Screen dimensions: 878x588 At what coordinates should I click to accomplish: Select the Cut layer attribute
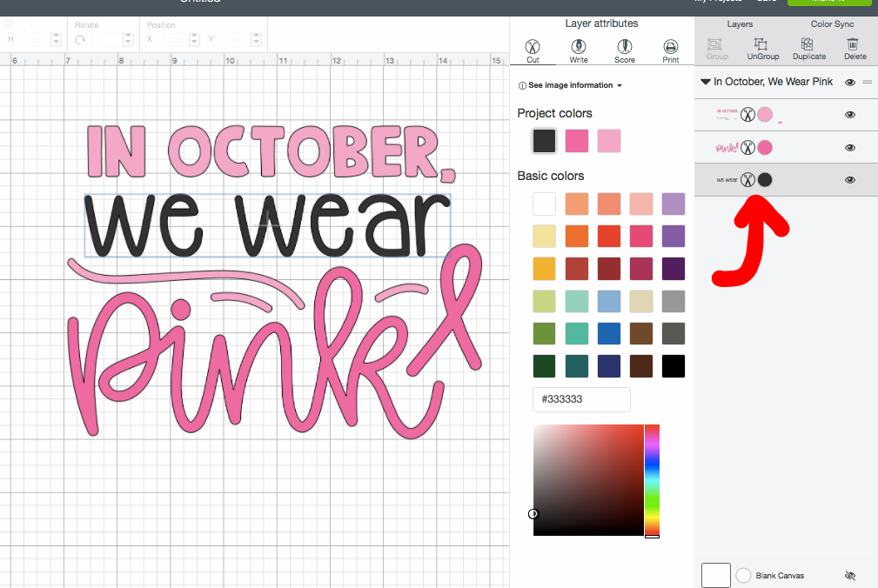(x=533, y=51)
